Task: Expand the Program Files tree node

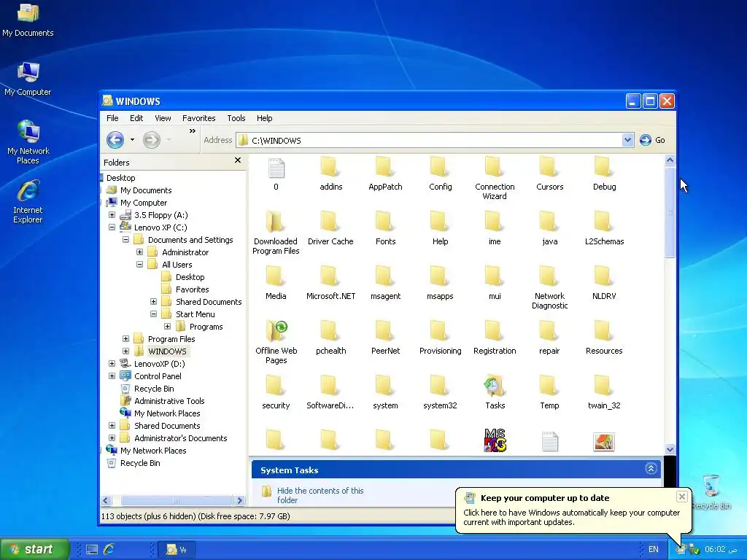Action: click(x=125, y=338)
